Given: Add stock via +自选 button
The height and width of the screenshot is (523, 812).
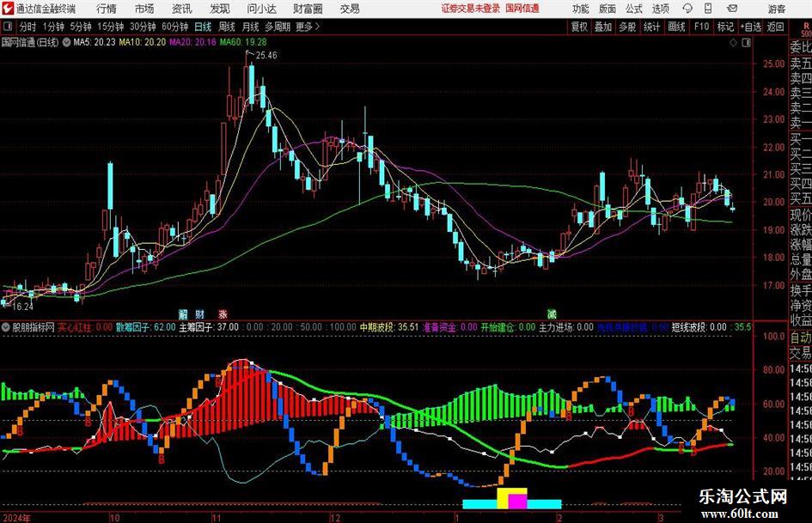Looking at the screenshot, I should coord(751,27).
